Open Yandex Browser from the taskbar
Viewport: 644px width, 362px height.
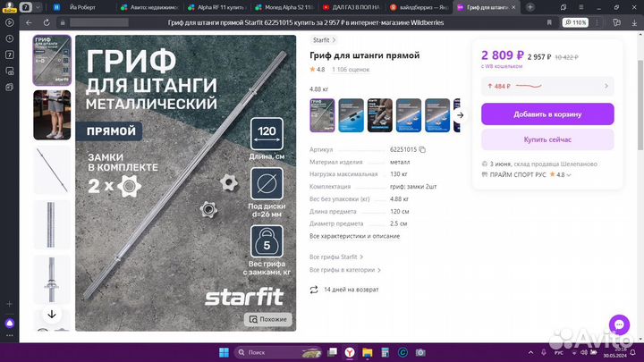(350, 352)
